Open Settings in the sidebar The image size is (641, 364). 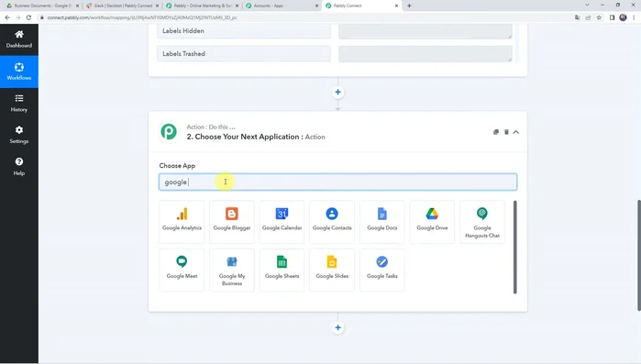click(19, 135)
